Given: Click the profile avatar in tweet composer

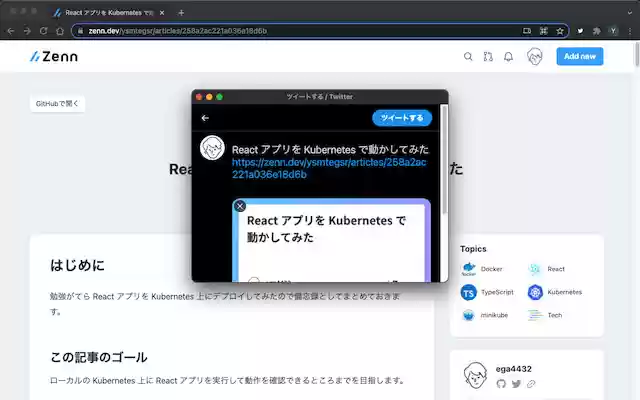Looking at the screenshot, I should [x=212, y=148].
